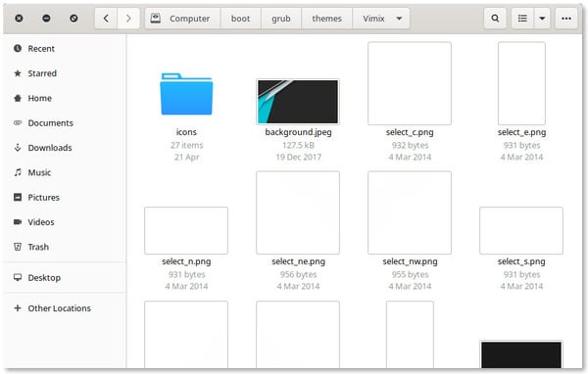Click the "27 items" text
The height and width of the screenshot is (374, 588).
click(x=187, y=145)
